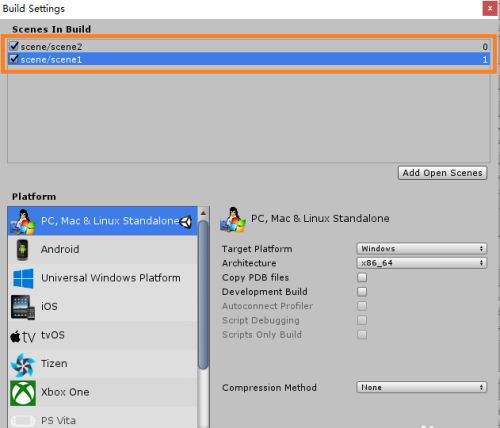Click the Compression Method label
Image resolution: width=500 pixels, height=428 pixels.
269,388
